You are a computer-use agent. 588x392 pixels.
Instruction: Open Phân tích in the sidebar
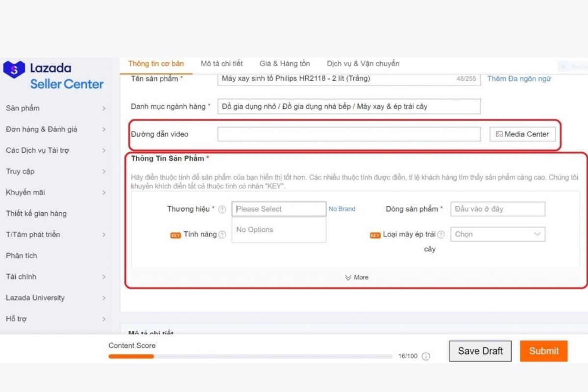22,256
